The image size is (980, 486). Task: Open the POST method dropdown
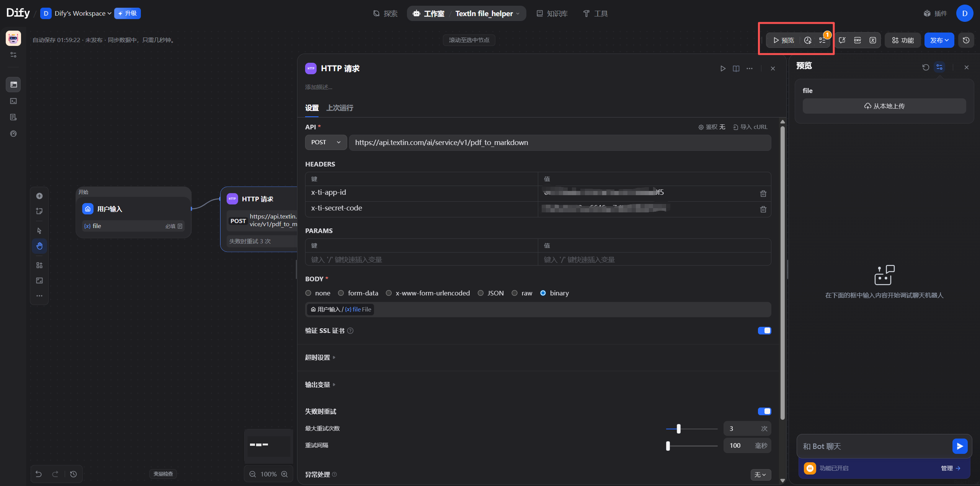[326, 142]
